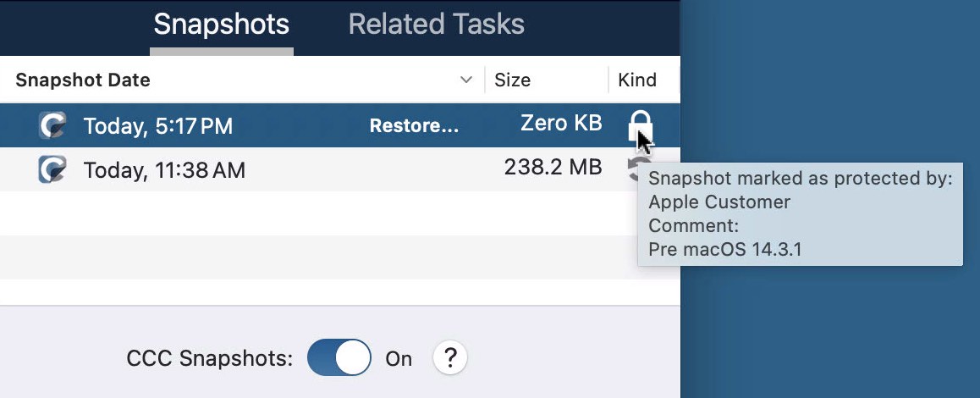Switch to the Snapshots tab
980x398 pixels.
221,25
